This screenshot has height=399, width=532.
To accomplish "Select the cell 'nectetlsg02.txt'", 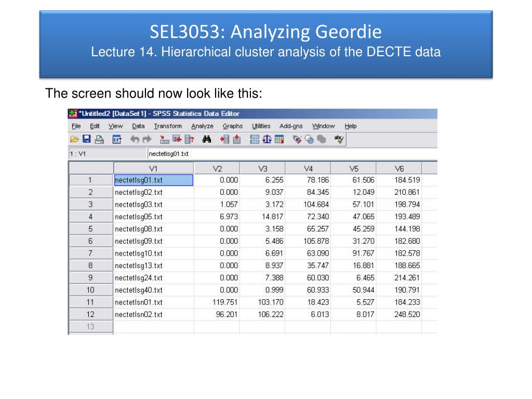I will pyautogui.click(x=154, y=192).
